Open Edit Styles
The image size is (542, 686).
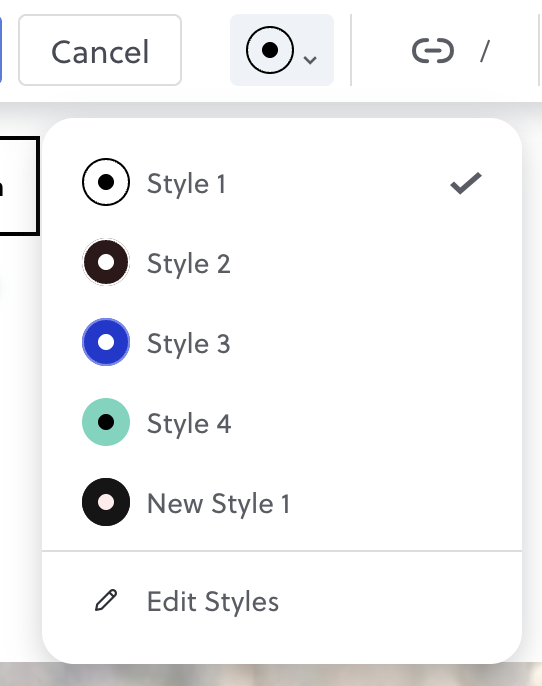click(282, 601)
